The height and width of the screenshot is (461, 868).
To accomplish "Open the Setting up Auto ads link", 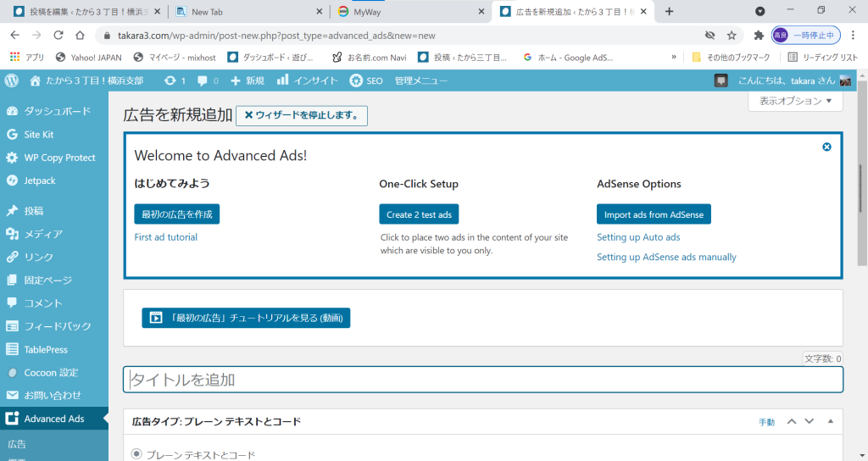I will click(638, 237).
